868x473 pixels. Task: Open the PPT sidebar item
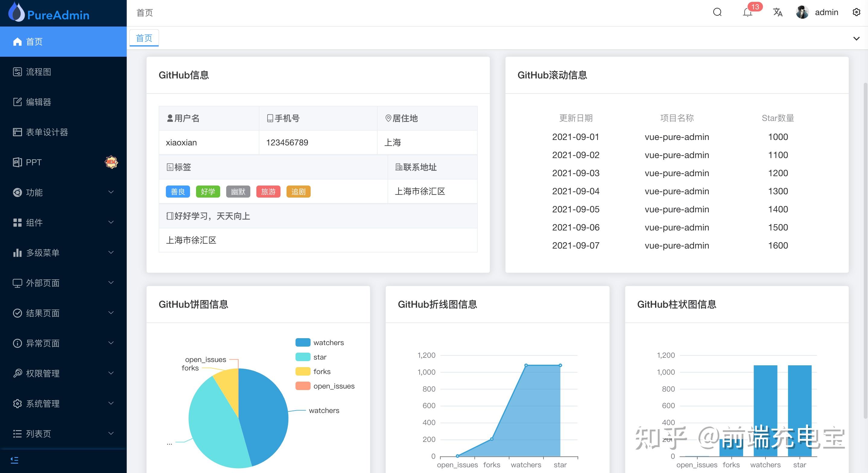(34, 162)
